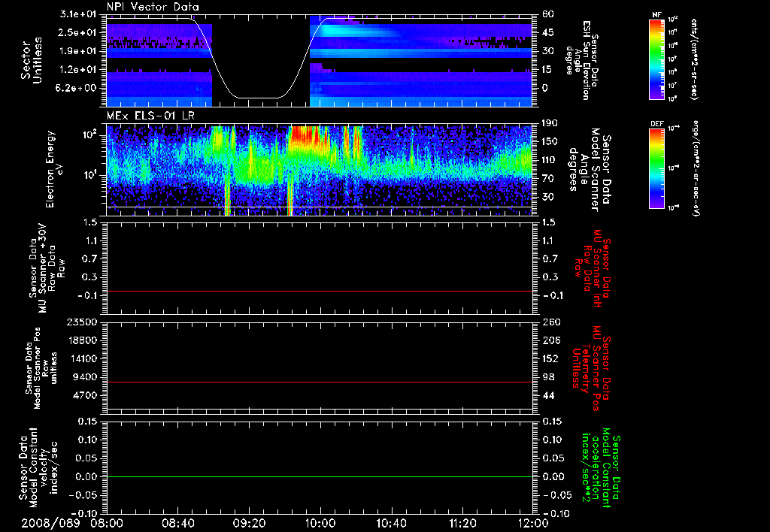
Task: Click the Model Scanner Pos Raw unitless title
Action: [x=42, y=368]
